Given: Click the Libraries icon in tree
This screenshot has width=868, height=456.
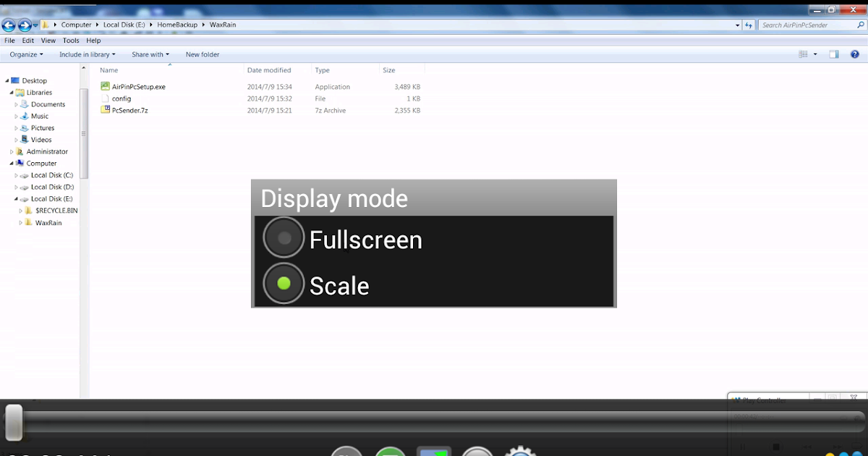Looking at the screenshot, I should [20, 93].
